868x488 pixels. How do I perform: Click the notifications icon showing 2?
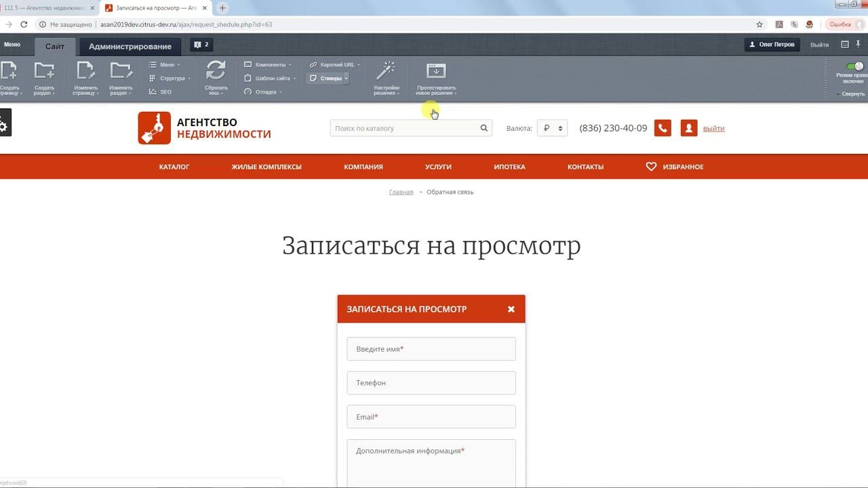point(201,45)
